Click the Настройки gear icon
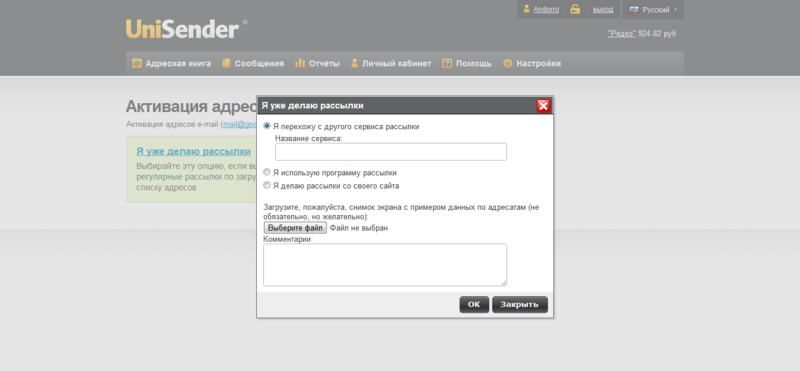Viewport: 800px width, 371px height. pos(507,63)
